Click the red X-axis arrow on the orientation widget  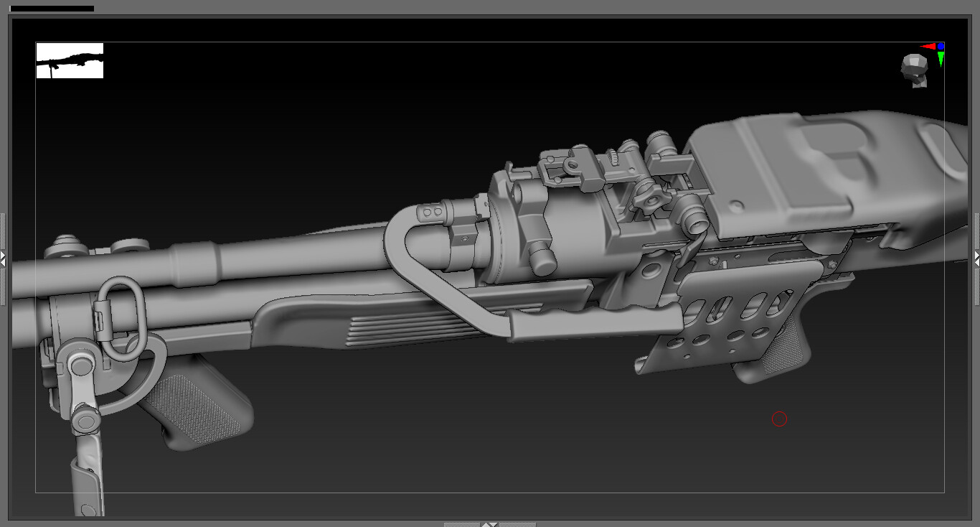pyautogui.click(x=928, y=45)
